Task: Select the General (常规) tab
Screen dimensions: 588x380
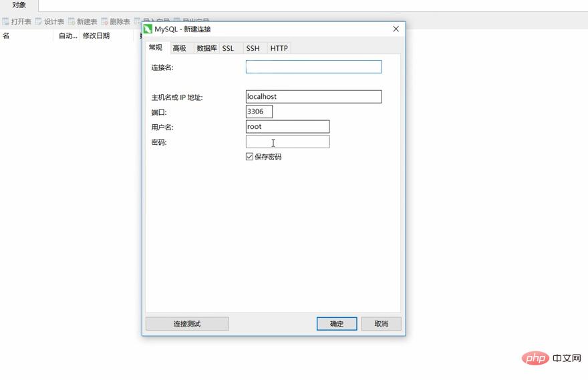Action: click(156, 47)
